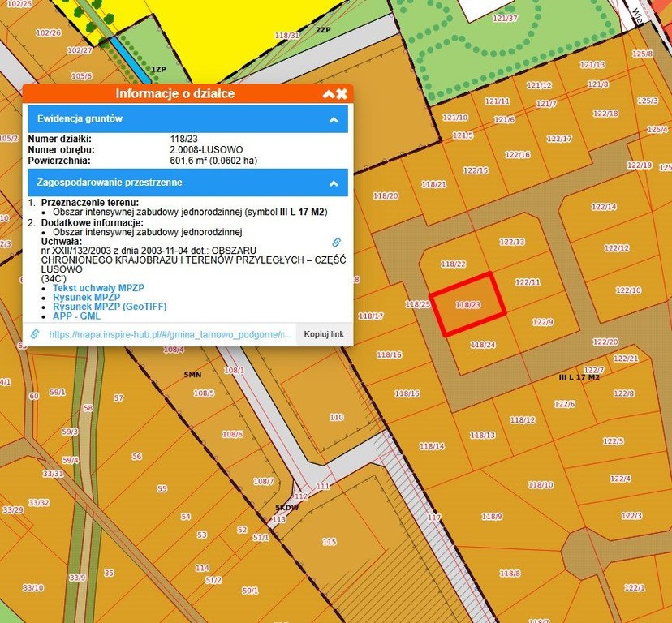Click parcel label 122/3

click(631, 515)
